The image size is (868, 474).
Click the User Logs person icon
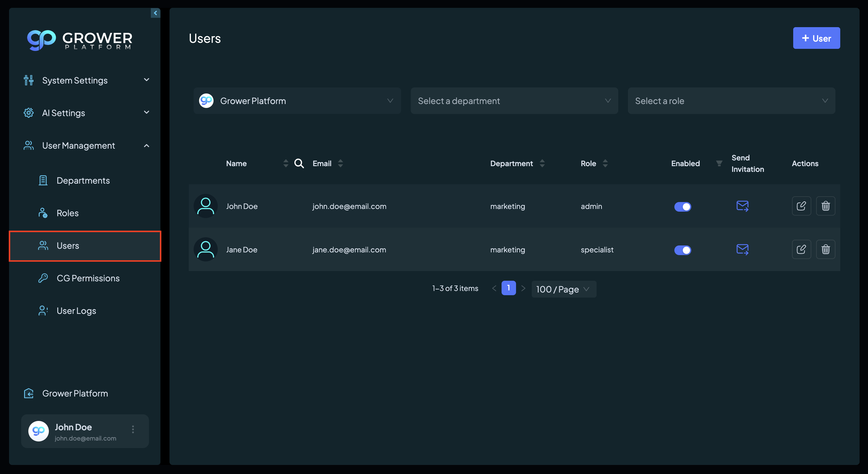(x=43, y=311)
